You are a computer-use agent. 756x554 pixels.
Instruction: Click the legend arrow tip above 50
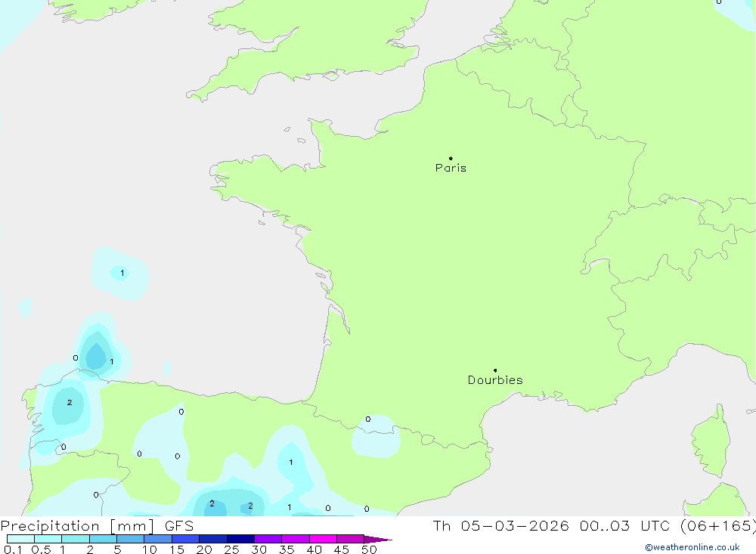pos(378,539)
